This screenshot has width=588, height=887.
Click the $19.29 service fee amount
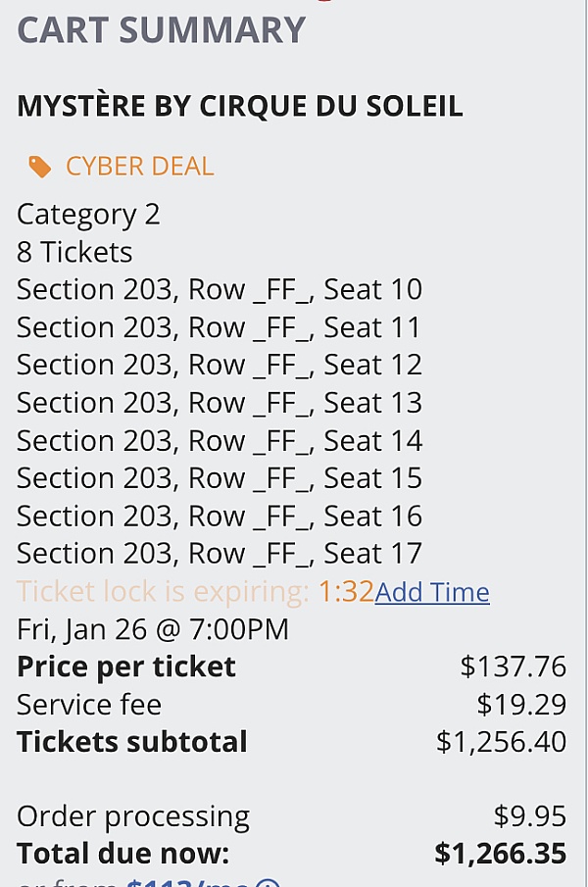[x=521, y=704]
